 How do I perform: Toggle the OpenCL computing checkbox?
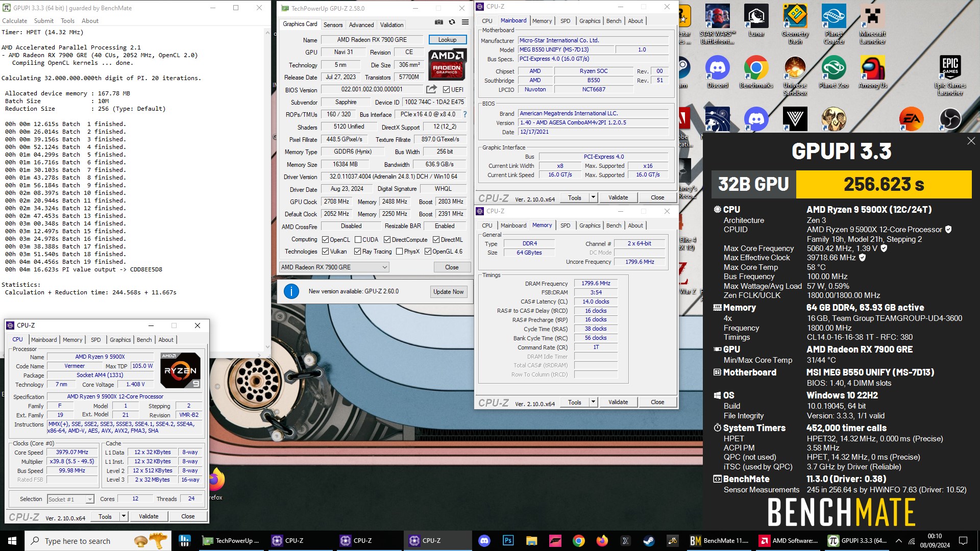point(325,240)
